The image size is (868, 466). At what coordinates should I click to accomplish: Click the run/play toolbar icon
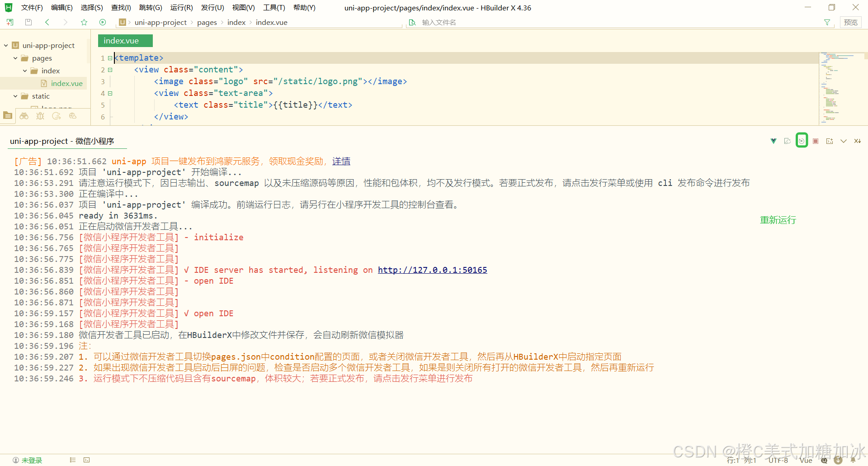pyautogui.click(x=103, y=22)
